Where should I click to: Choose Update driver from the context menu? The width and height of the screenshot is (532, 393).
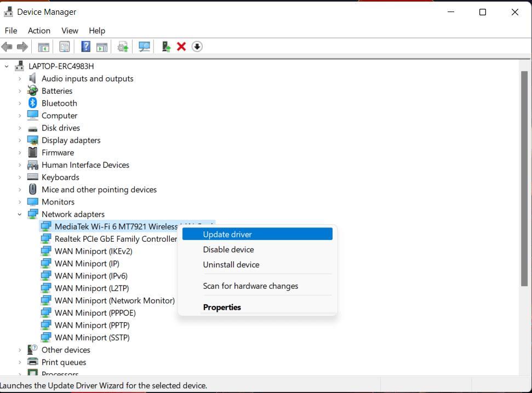coord(258,234)
